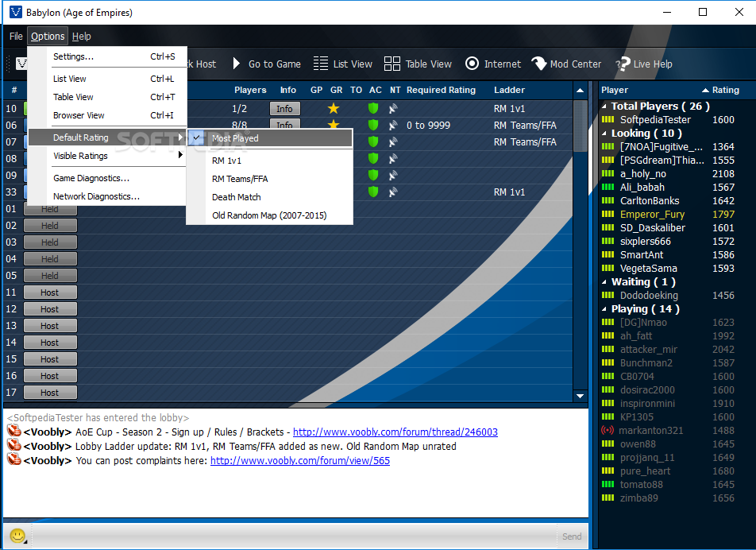The width and height of the screenshot is (756, 550).
Task: Click the Voobly icon of the AoE Cup message
Action: point(14,430)
